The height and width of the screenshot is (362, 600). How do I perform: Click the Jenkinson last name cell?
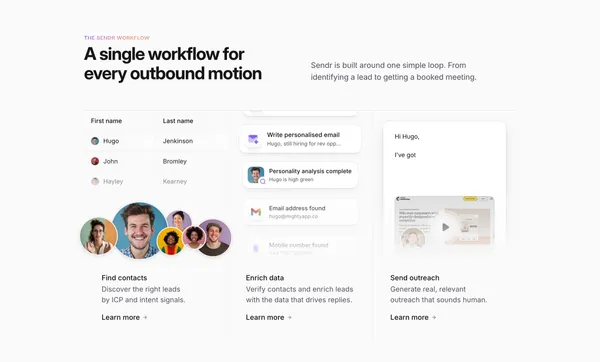pos(178,141)
